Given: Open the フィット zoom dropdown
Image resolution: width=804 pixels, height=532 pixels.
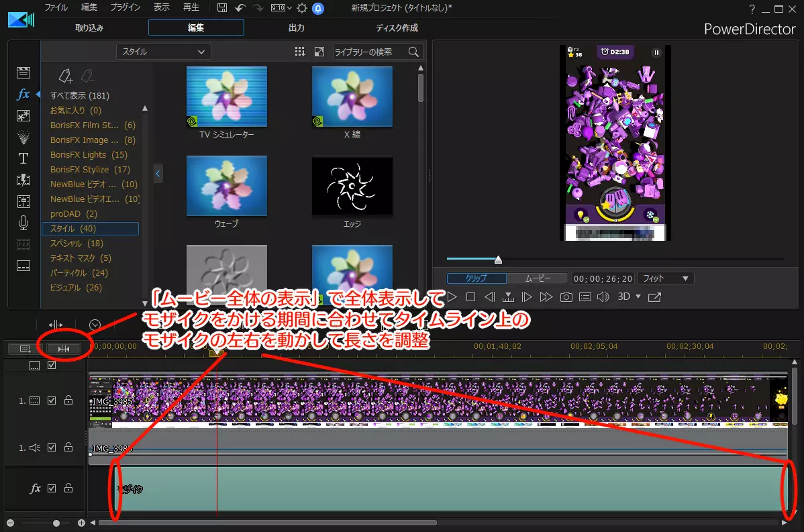Looking at the screenshot, I should click(x=666, y=278).
